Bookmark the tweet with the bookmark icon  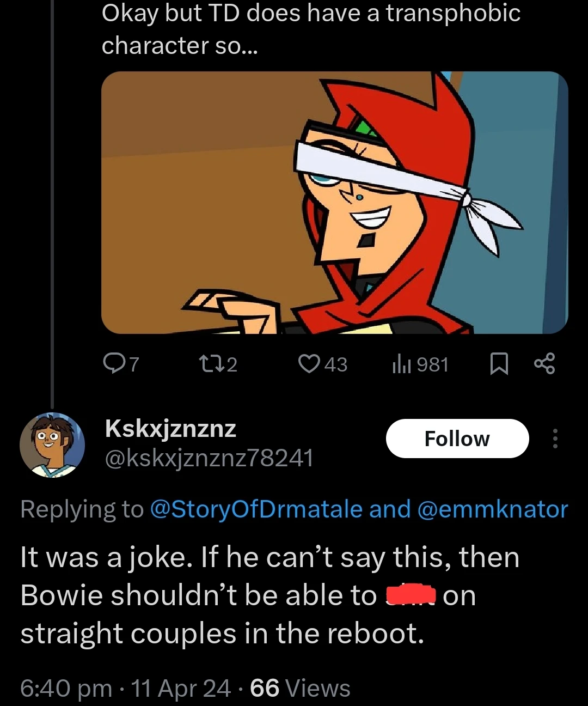click(x=499, y=364)
